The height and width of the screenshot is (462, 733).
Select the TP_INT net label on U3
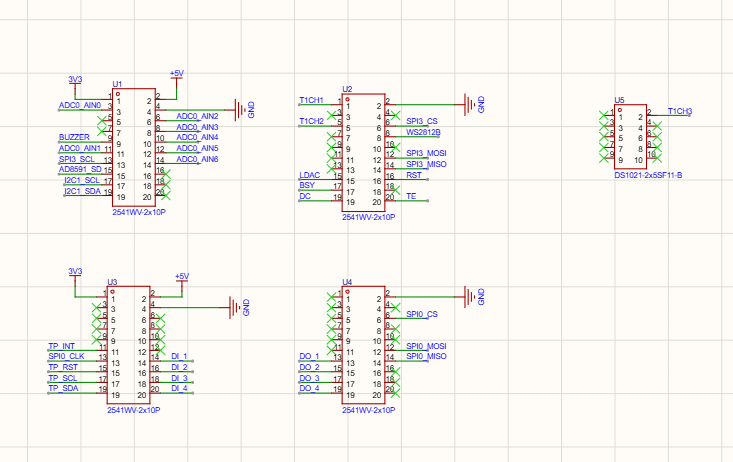point(62,346)
